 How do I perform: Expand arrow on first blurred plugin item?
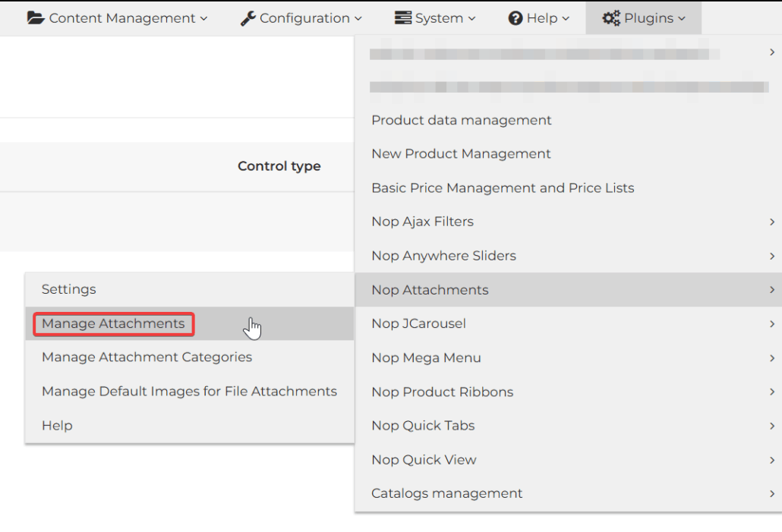coord(772,52)
